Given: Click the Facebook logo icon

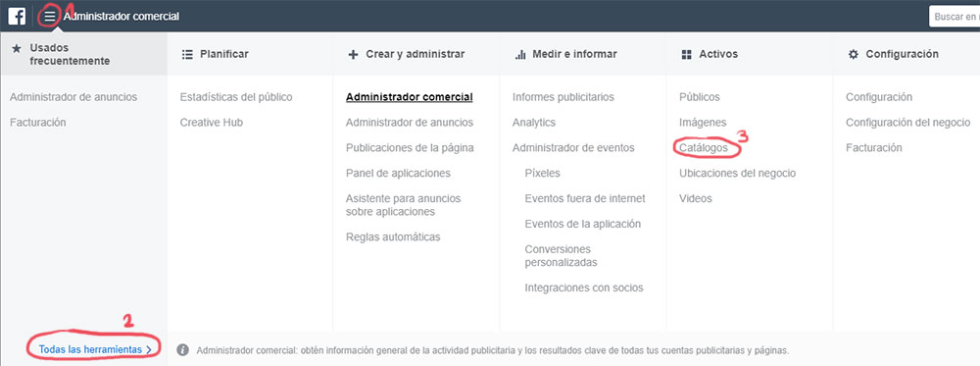Looking at the screenshot, I should (17, 17).
